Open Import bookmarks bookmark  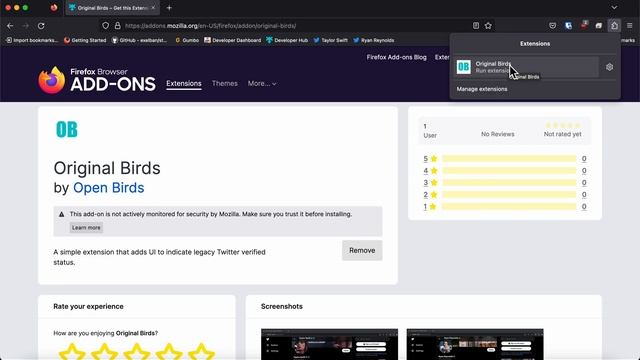pyautogui.click(x=32, y=40)
